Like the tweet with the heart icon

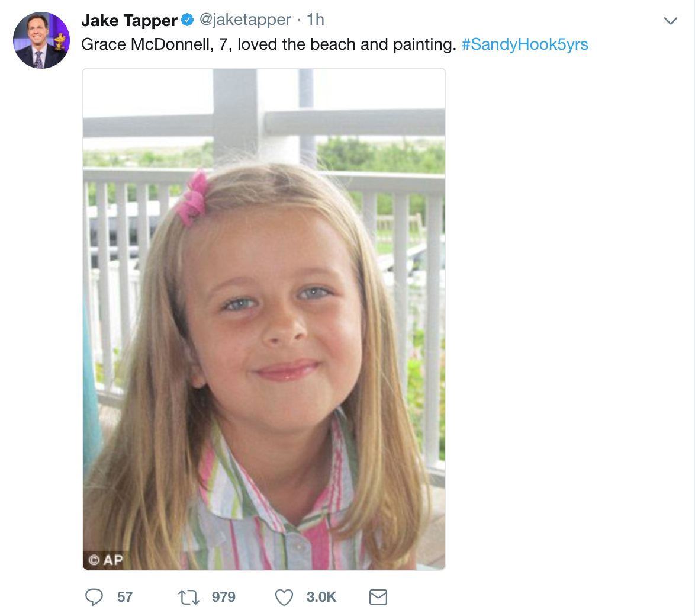tap(284, 596)
